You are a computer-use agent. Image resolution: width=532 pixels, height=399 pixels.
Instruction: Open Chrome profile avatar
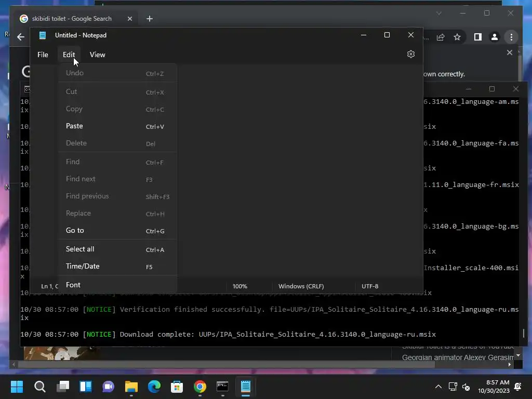[495, 37]
